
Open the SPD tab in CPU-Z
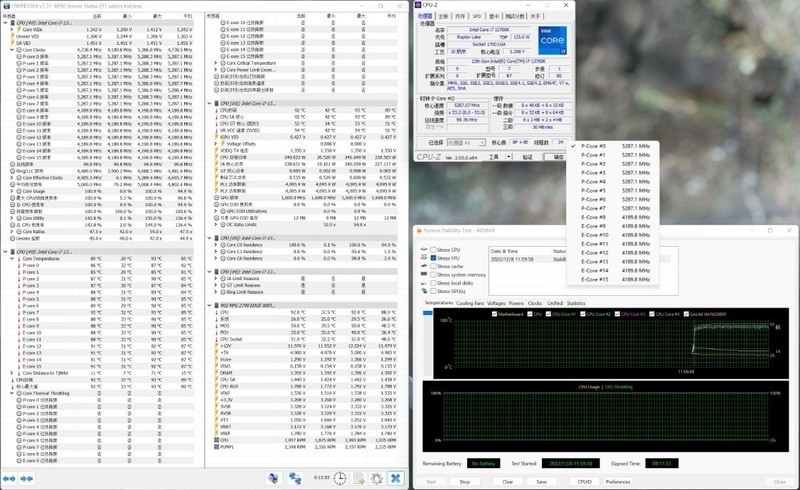coord(476,16)
